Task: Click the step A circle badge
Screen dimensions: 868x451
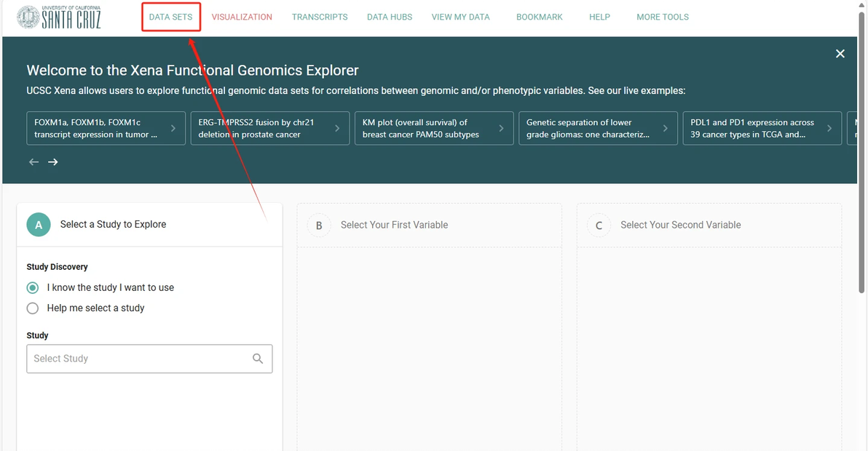Action: point(39,225)
